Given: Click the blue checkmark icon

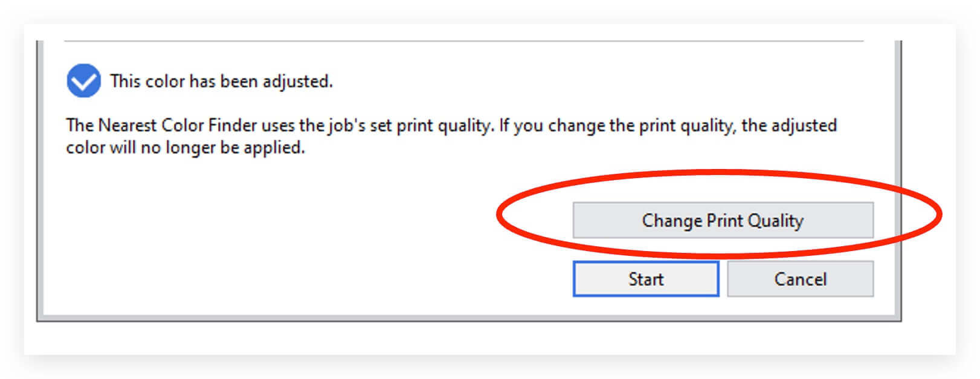Looking at the screenshot, I should [83, 81].
